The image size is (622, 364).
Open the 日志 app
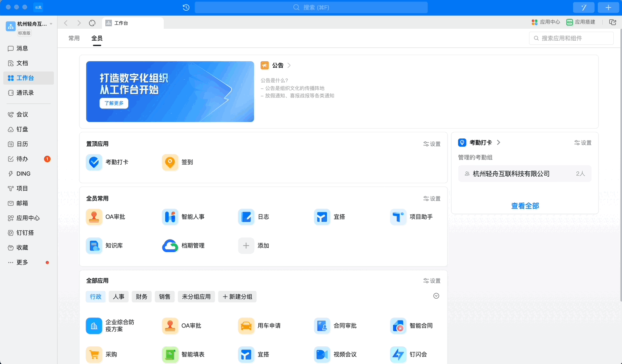click(x=246, y=217)
